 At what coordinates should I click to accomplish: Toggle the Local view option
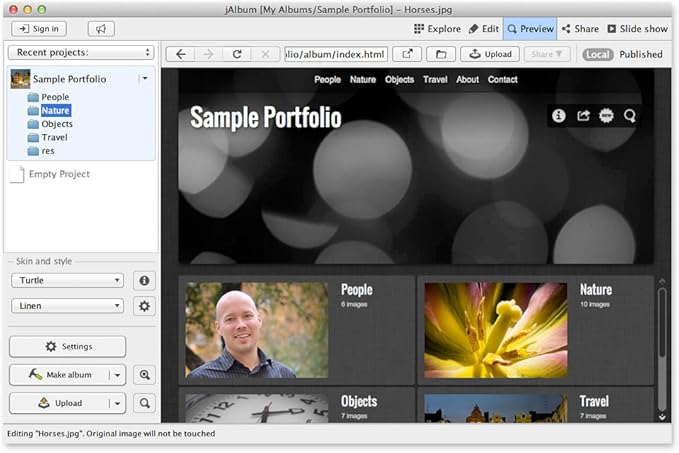point(597,54)
